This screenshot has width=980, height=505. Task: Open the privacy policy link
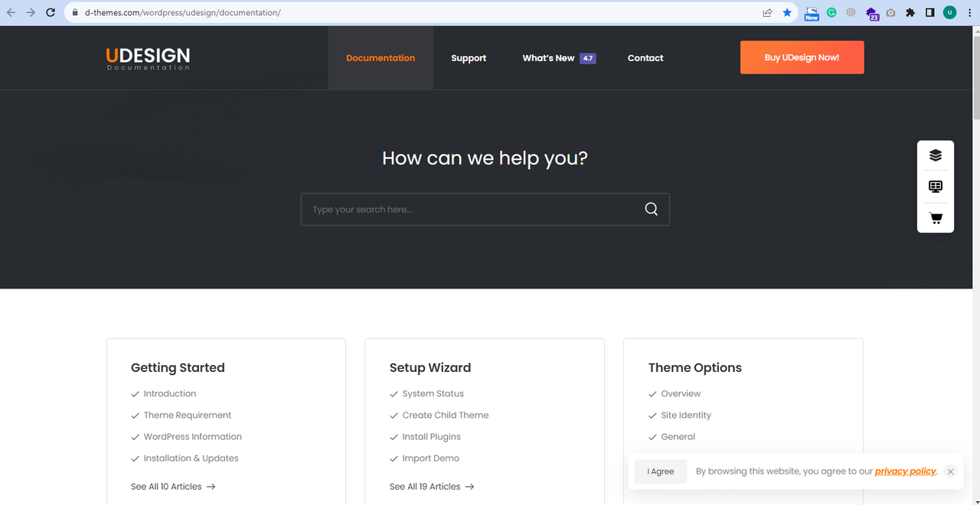tap(906, 471)
